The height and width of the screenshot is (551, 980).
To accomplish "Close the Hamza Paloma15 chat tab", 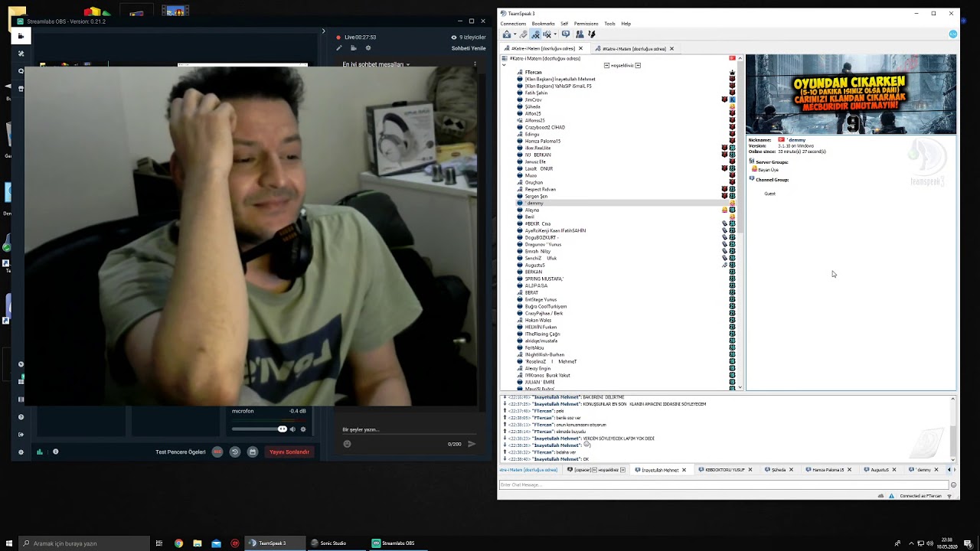I will 851,470.
